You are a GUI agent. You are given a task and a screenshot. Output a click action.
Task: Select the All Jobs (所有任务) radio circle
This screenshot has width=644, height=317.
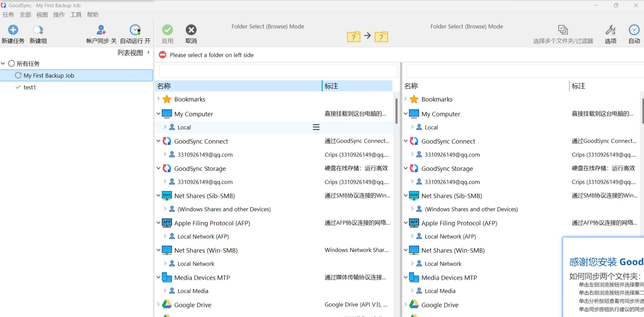point(12,63)
